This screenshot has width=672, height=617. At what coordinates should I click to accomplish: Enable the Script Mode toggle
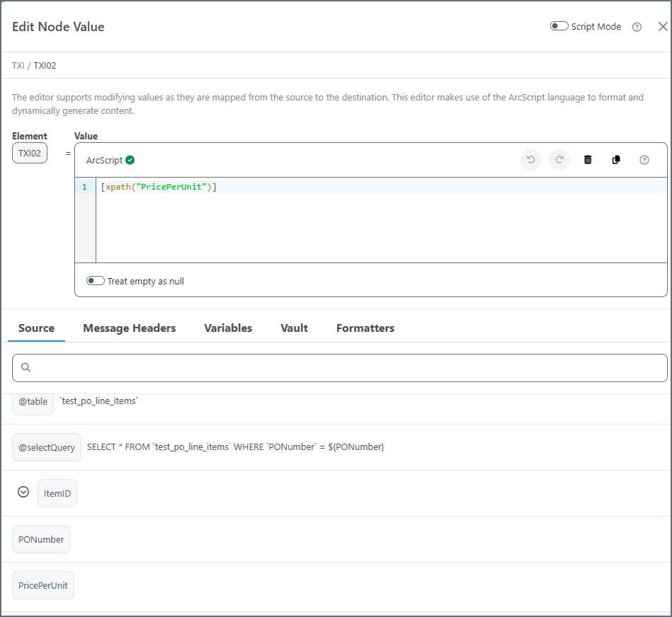tap(559, 26)
